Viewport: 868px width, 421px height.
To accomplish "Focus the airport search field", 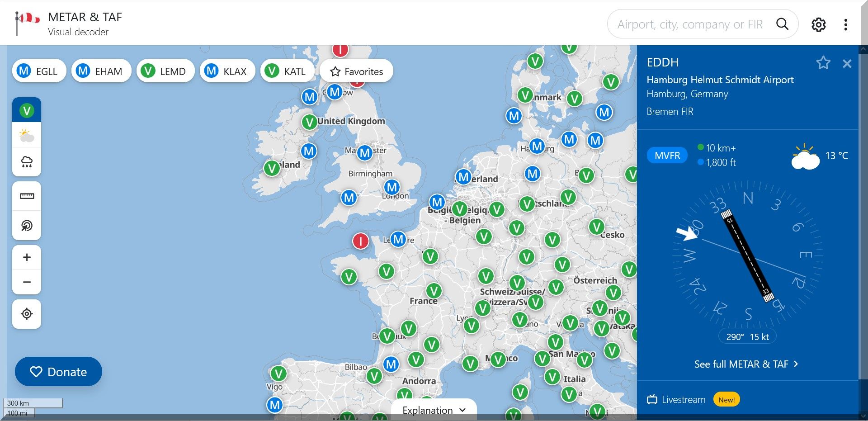I will click(x=690, y=24).
